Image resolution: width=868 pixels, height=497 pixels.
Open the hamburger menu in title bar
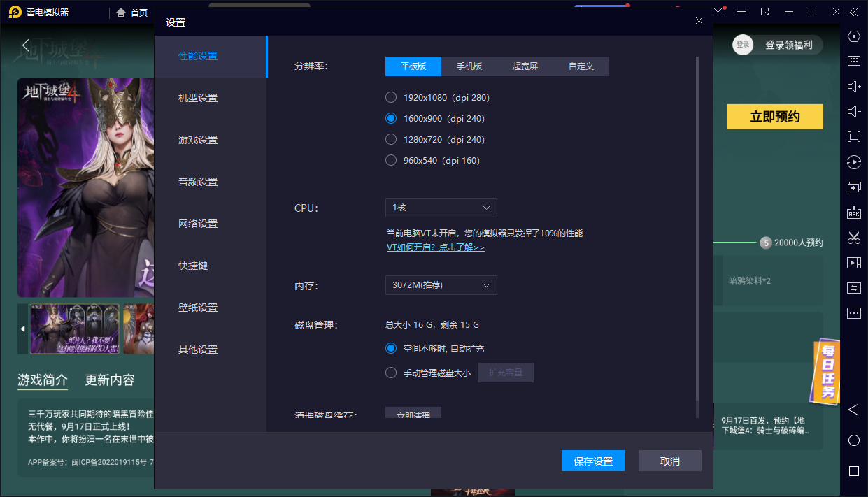pos(741,12)
